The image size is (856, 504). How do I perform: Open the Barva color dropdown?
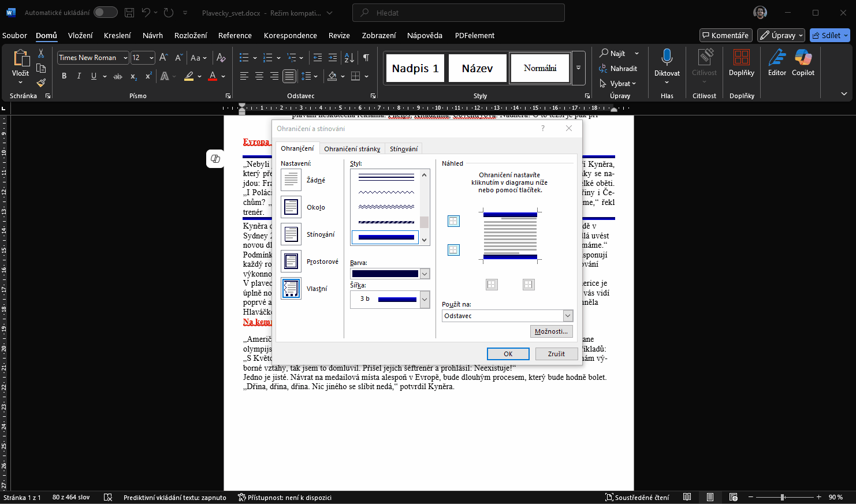click(425, 274)
